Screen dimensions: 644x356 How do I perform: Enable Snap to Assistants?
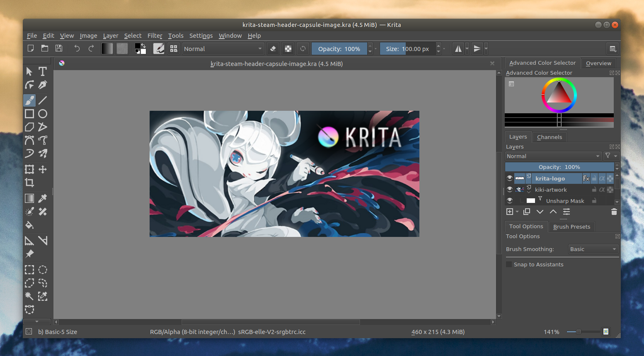(509, 264)
